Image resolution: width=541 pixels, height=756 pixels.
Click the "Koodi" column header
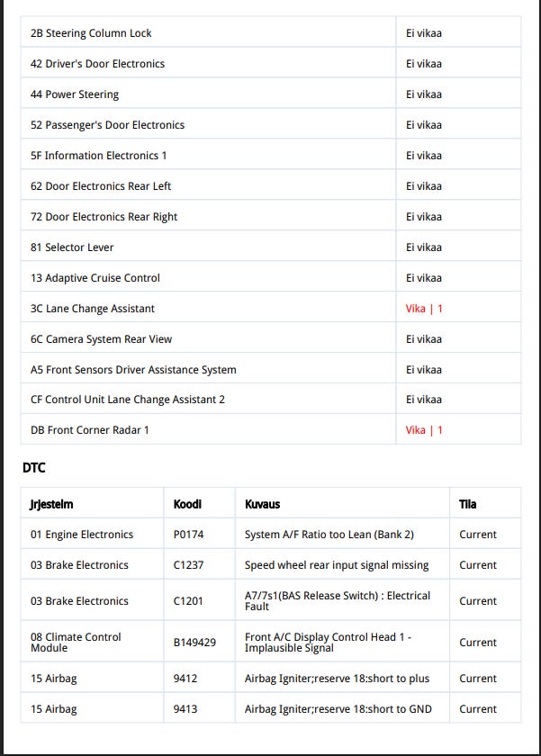187,504
